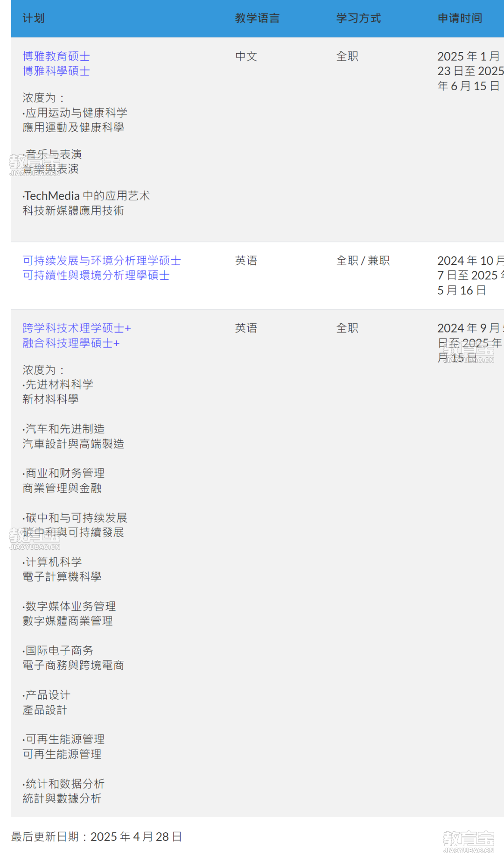Open the 跨学科技术理学硕士+ link
This screenshot has width=504, height=864.
coord(77,328)
